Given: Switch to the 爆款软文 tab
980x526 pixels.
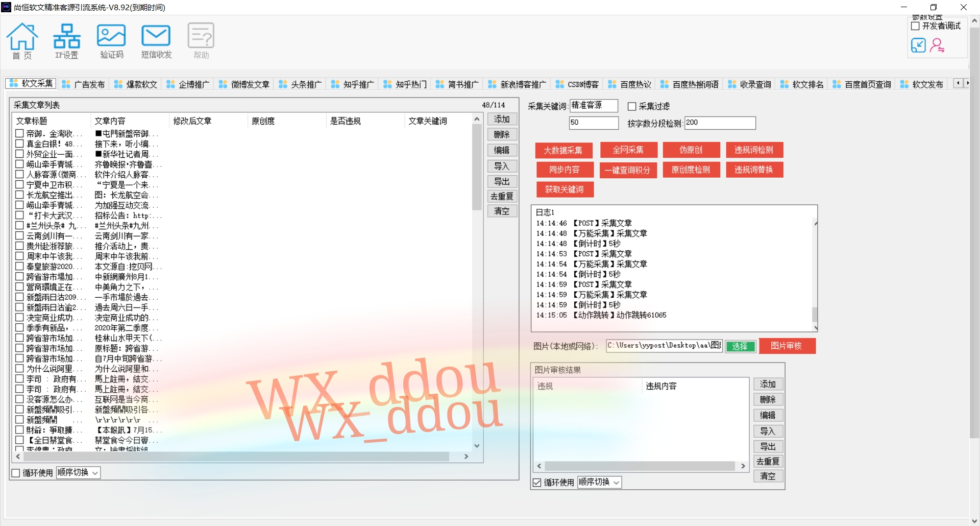Looking at the screenshot, I should click(136, 84).
